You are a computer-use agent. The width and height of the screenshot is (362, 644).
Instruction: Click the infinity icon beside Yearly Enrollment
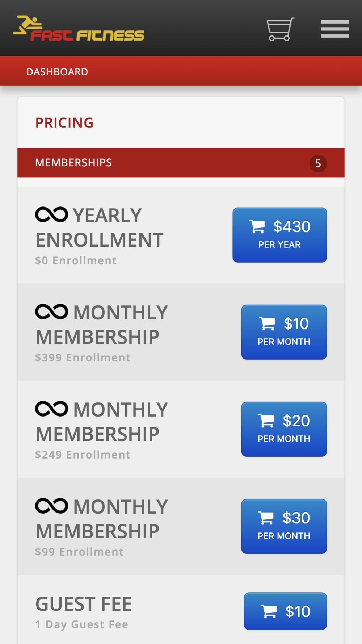(x=51, y=214)
